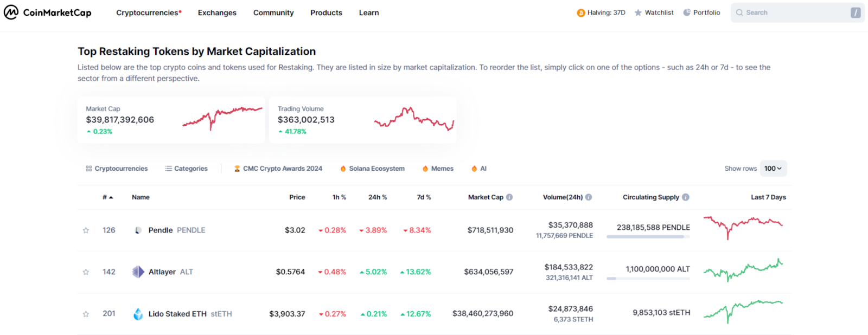Viewport: 868px width, 335px height.
Task: Open the Memes category link
Action: 438,169
